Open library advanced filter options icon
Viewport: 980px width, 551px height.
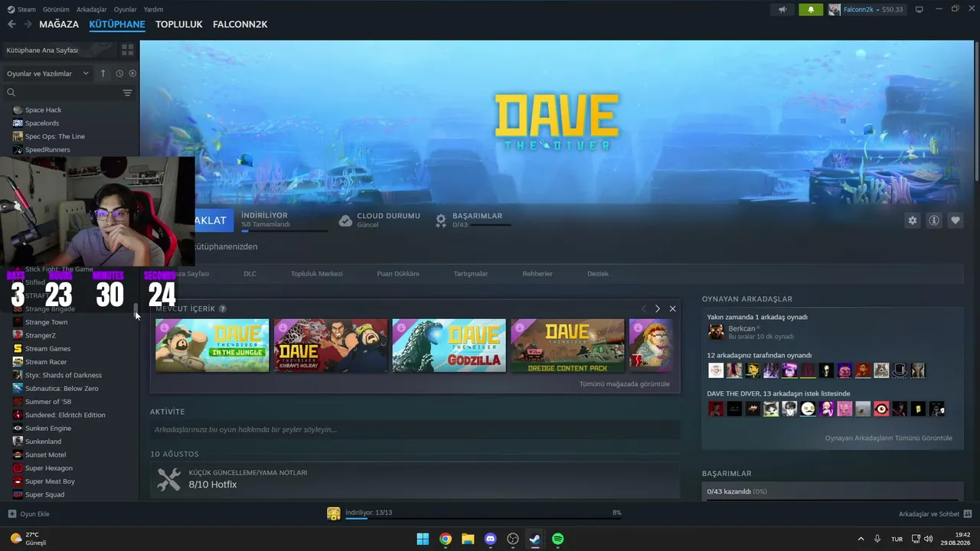(x=127, y=93)
